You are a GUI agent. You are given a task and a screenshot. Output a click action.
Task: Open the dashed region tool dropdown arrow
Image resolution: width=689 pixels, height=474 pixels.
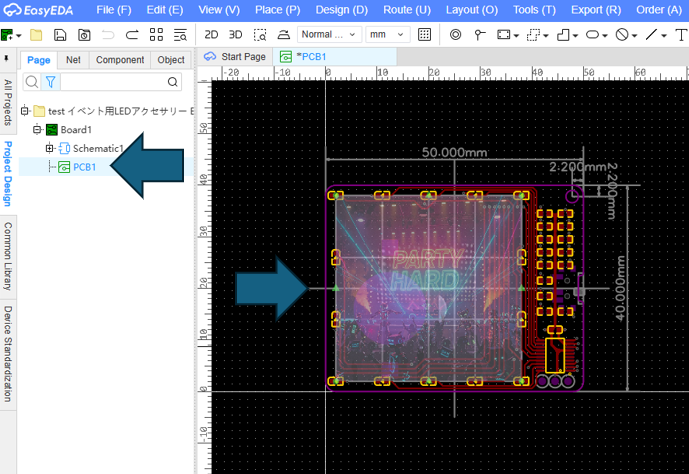point(546,36)
